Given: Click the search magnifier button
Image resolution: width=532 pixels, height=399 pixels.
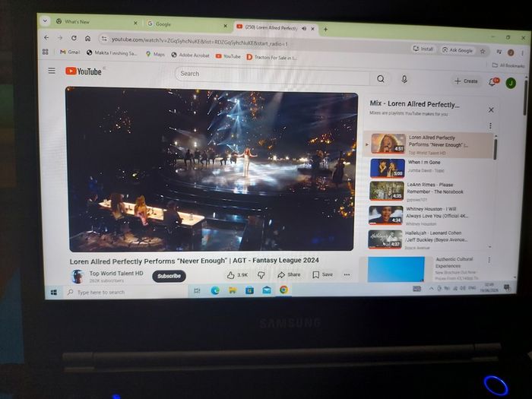Looking at the screenshot, I should [x=381, y=79].
